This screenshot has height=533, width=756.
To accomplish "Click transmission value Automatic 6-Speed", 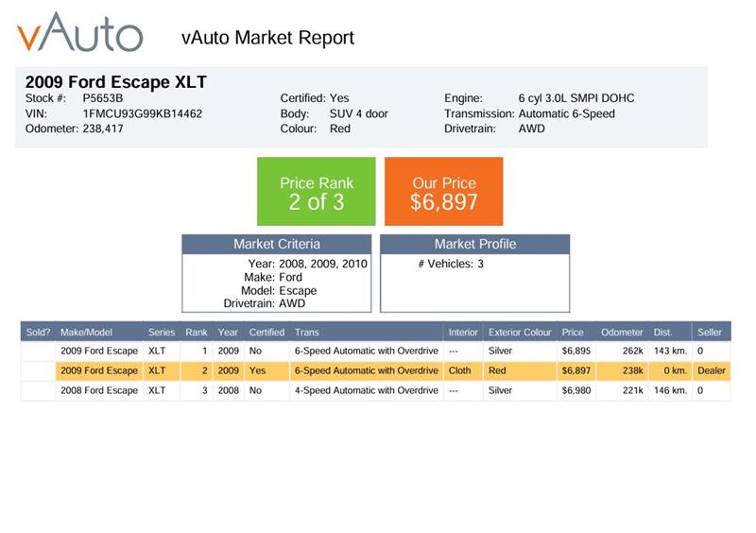I will (x=566, y=113).
